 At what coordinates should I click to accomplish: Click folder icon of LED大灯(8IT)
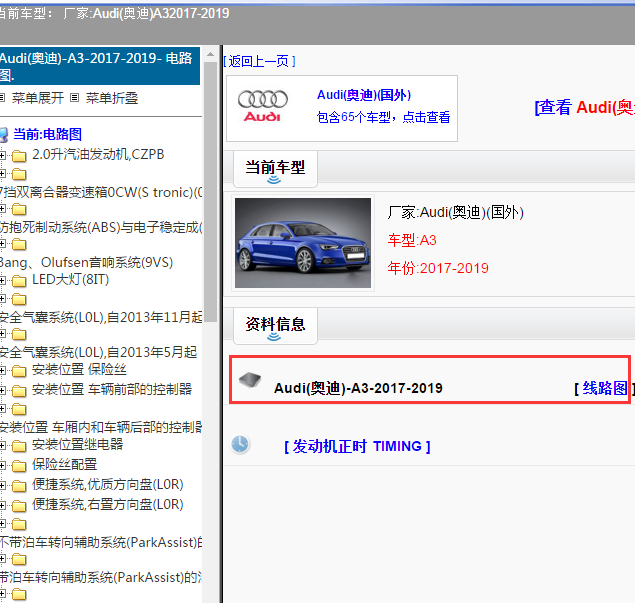[19, 281]
